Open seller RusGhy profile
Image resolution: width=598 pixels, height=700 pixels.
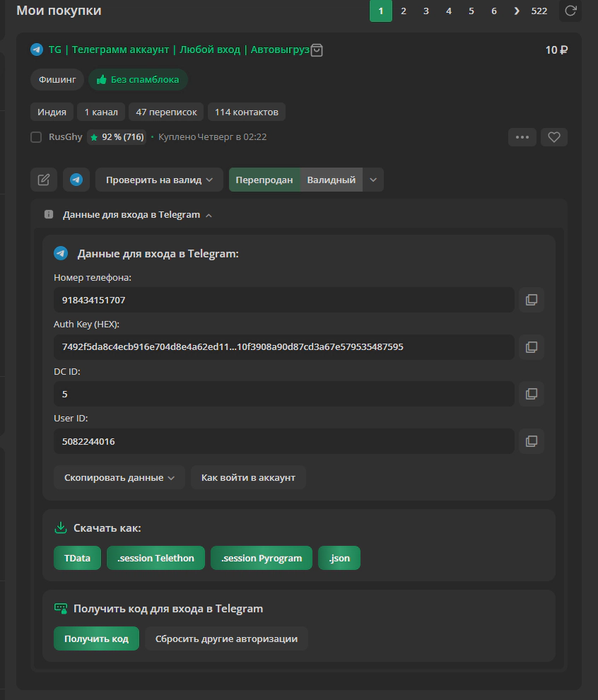pyautogui.click(x=66, y=137)
